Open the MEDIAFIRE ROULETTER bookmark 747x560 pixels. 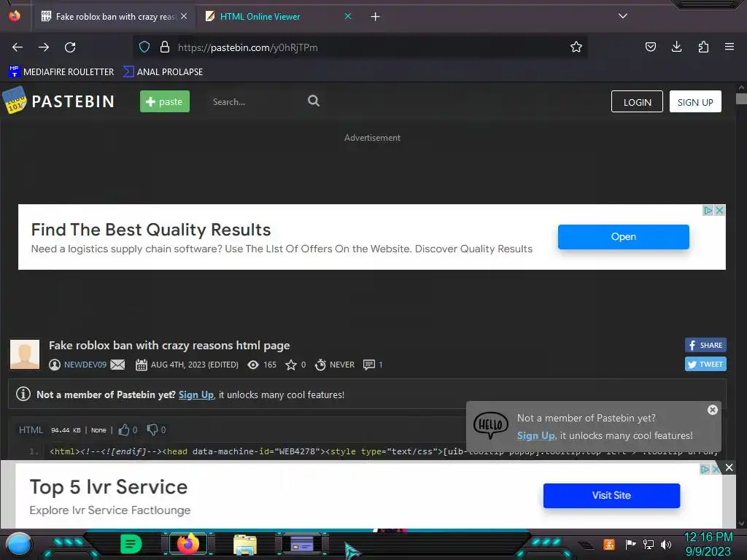[62, 72]
